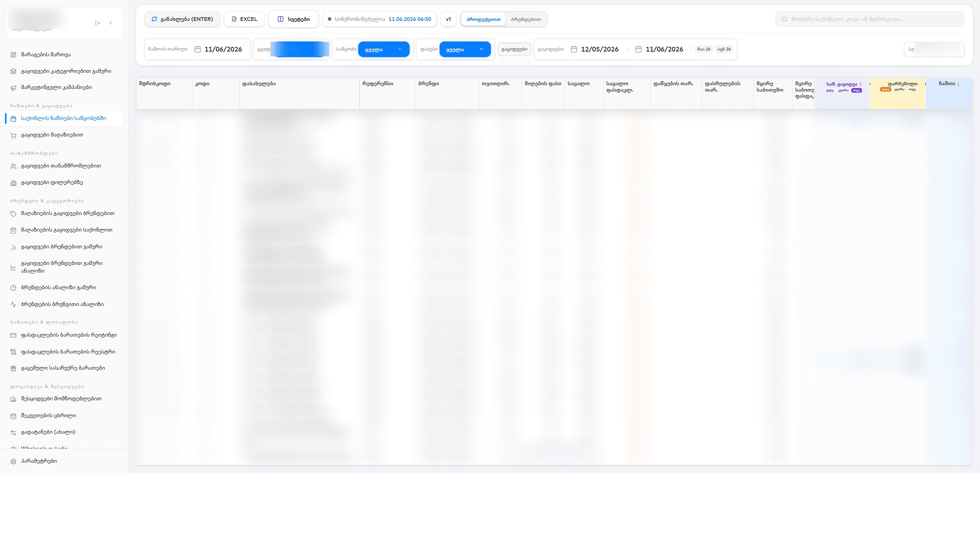Open გაყიდვები თანამშრომლებით people icon

pos(13,166)
